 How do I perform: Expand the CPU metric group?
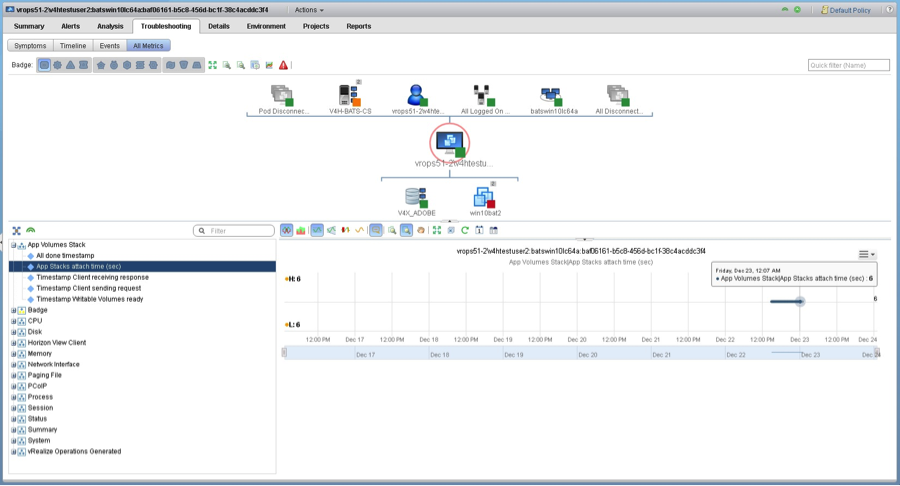[x=14, y=321]
